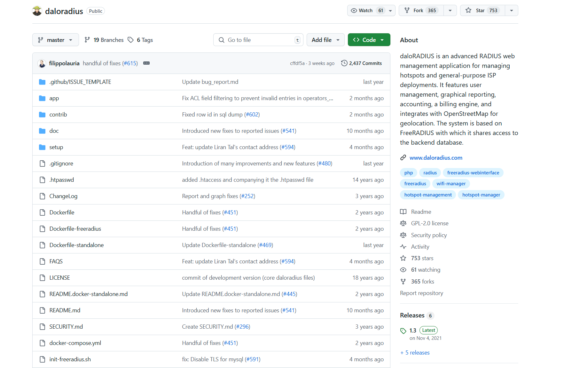
Task: Open the 19 Branches link
Action: click(x=104, y=40)
